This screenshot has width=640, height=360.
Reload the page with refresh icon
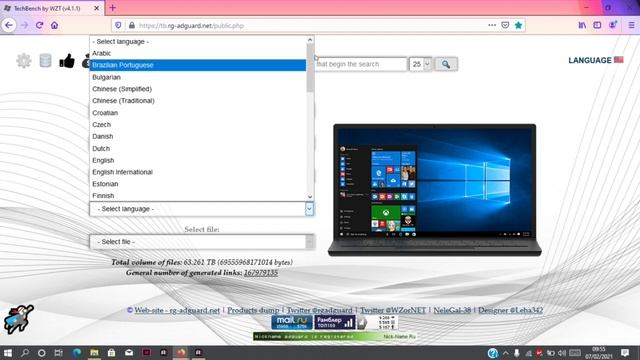pos(40,25)
